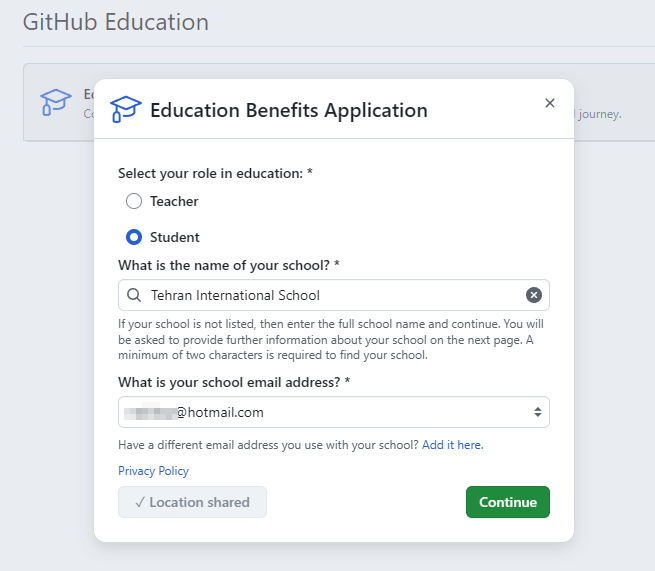Screen dimensions: 655x571
Task: Select the Teacher radio button
Action: coord(134,201)
